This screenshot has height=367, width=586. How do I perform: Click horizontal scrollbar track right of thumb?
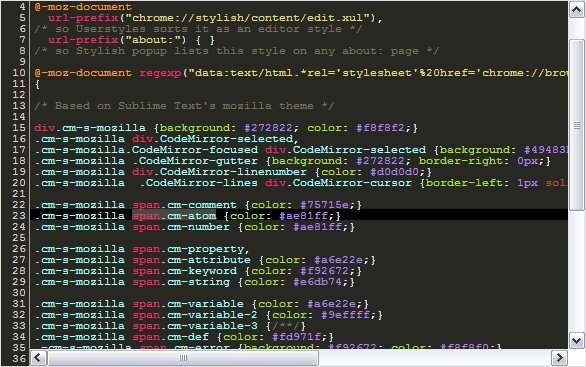pos(435,358)
